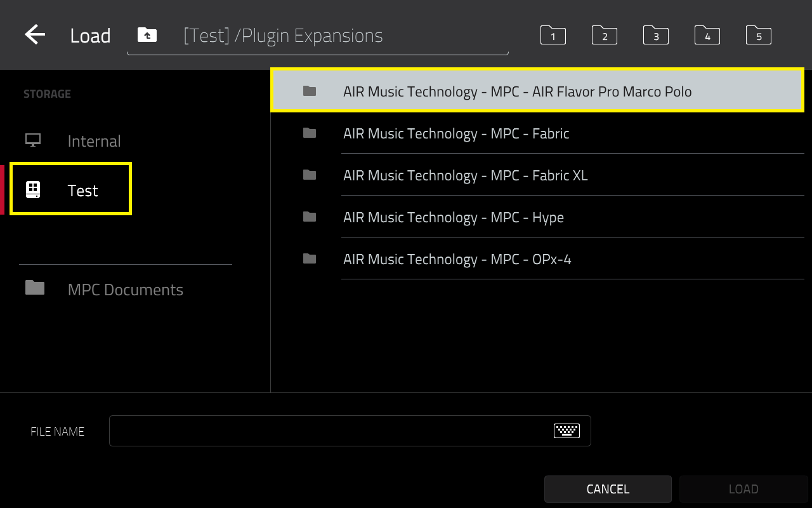Click the Load title text
The width and height of the screenshot is (812, 508).
click(90, 36)
